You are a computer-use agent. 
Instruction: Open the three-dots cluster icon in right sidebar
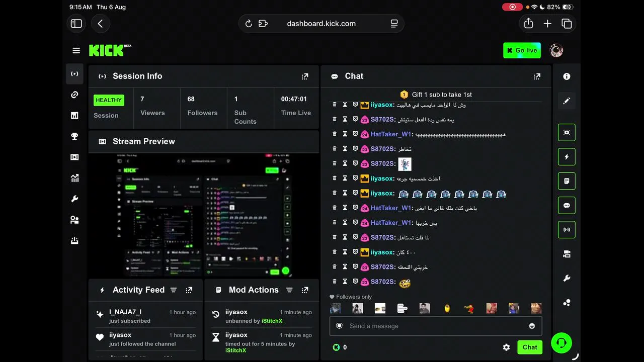(567, 303)
